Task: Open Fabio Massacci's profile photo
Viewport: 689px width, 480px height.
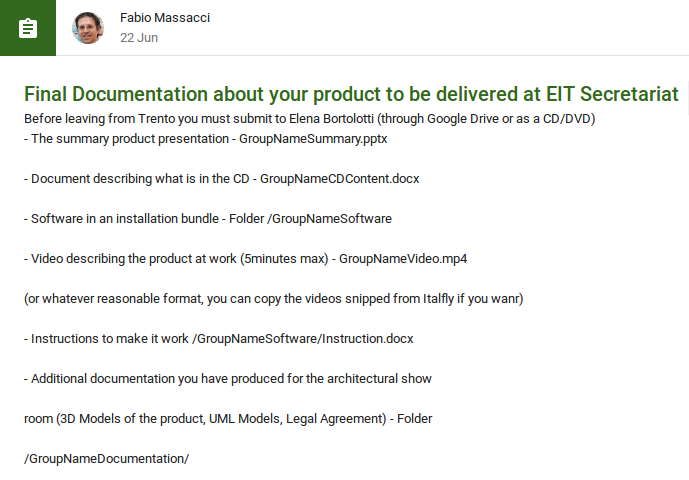Action: pos(88,28)
